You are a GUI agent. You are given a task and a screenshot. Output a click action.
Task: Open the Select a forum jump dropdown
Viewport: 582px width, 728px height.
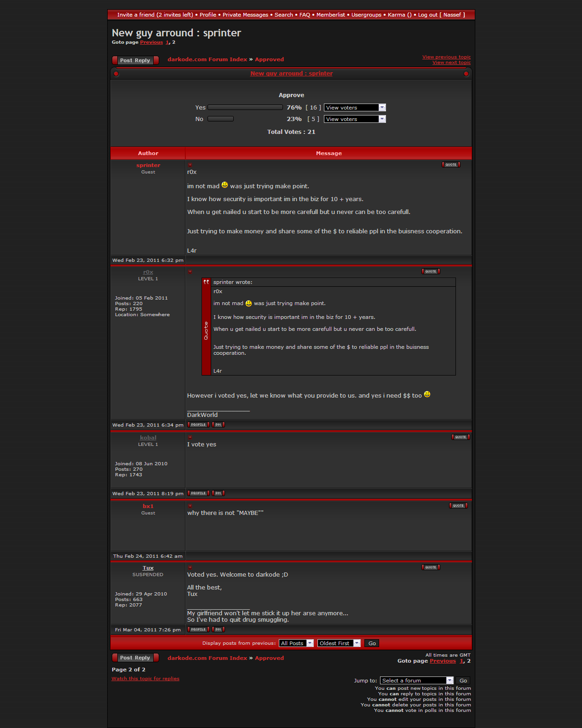click(x=416, y=681)
